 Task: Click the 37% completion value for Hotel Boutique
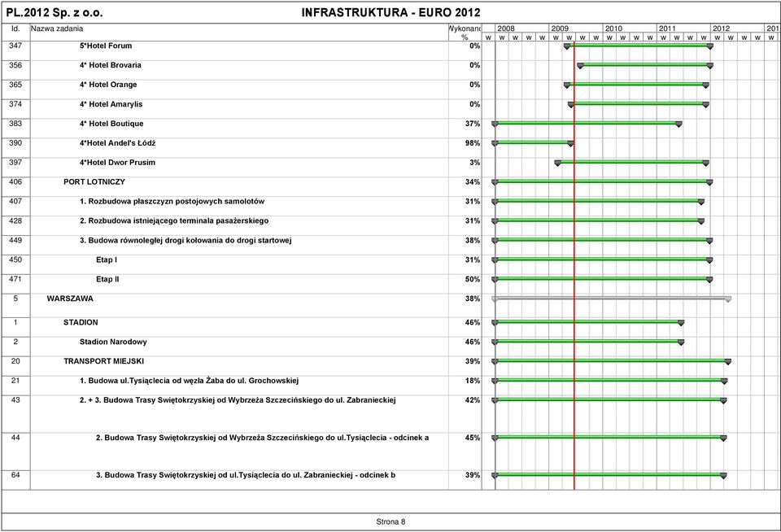point(473,124)
